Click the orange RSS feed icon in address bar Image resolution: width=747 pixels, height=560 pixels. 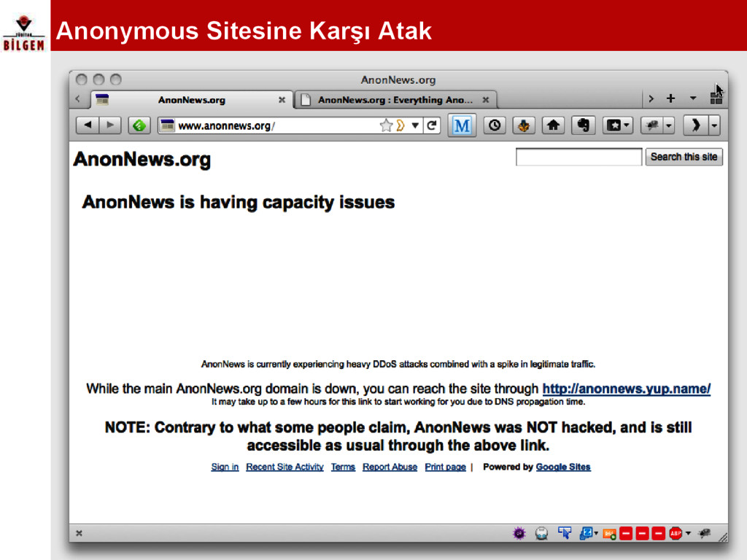pos(400,125)
